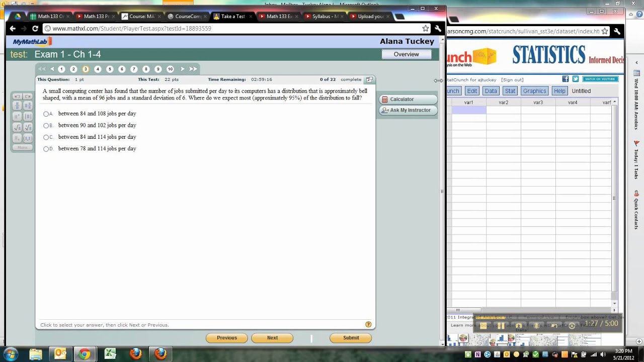Open the StatCrunch Facebook page icon

(566, 79)
